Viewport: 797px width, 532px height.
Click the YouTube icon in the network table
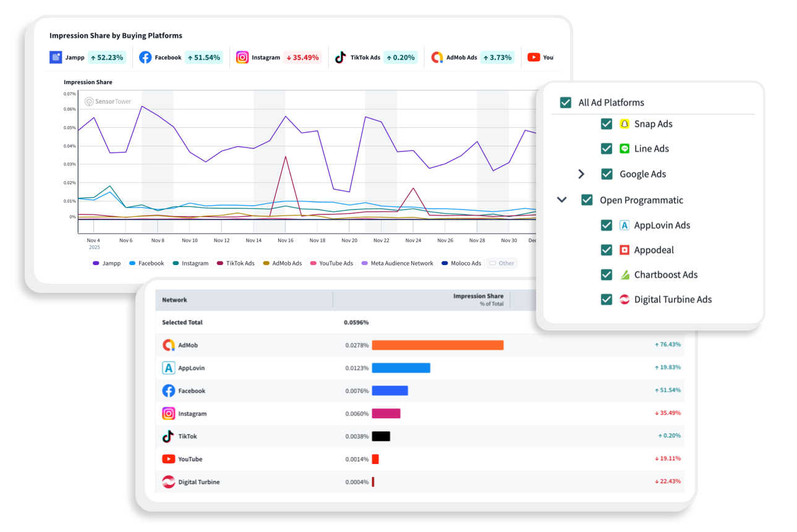[168, 459]
